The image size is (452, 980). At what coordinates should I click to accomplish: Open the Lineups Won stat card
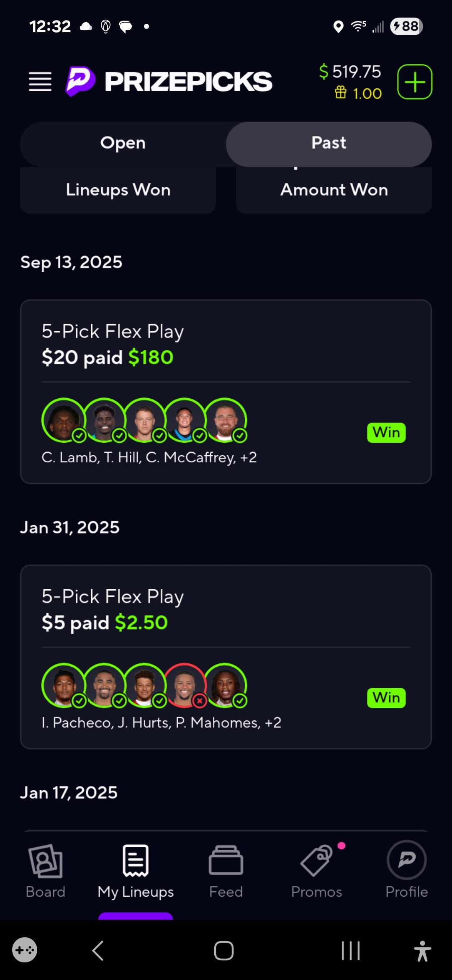pyautogui.click(x=118, y=190)
